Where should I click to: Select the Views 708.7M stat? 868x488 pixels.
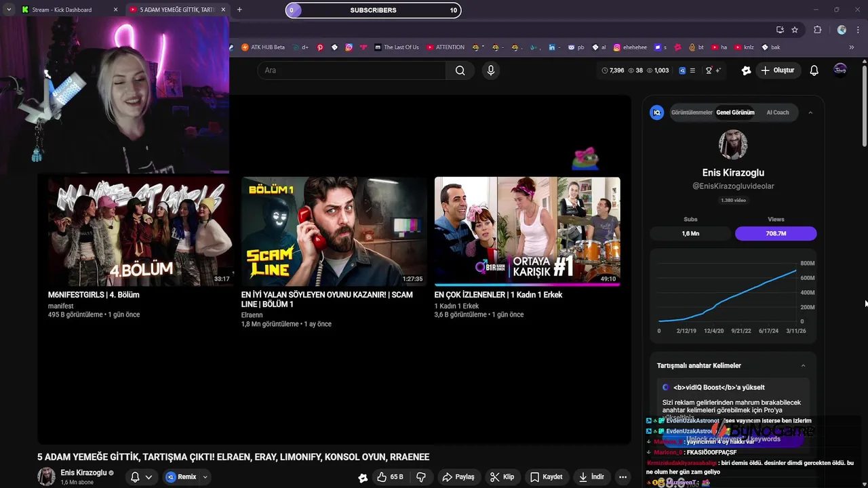(776, 233)
